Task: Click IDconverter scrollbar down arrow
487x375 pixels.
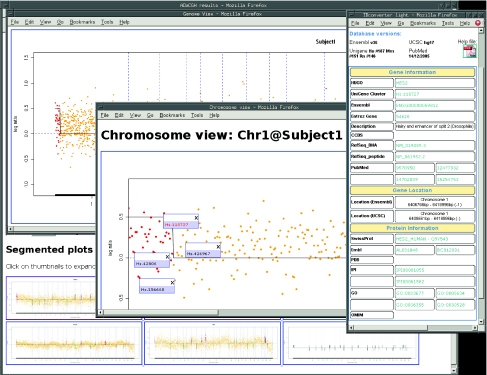Action: point(481,322)
